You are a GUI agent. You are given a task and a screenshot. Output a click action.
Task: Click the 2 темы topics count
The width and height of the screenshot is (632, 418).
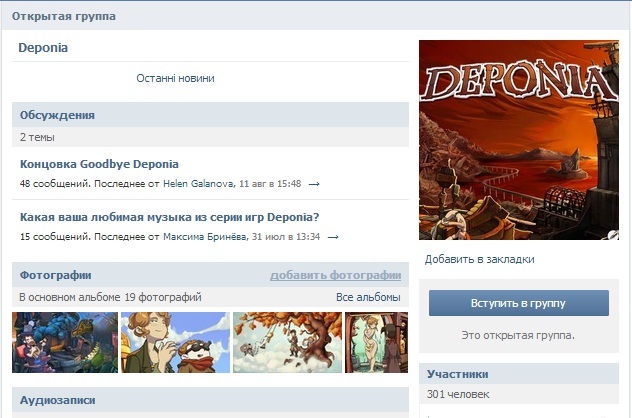[37, 137]
